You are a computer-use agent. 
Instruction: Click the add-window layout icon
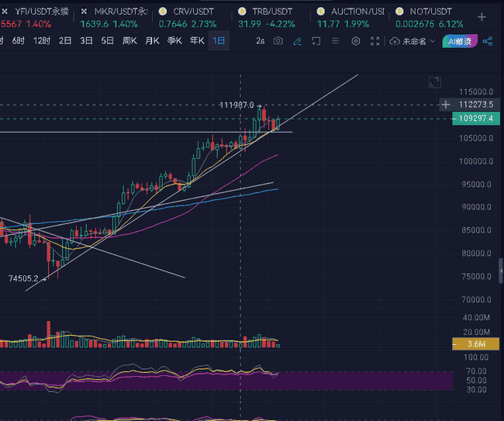tap(316, 40)
